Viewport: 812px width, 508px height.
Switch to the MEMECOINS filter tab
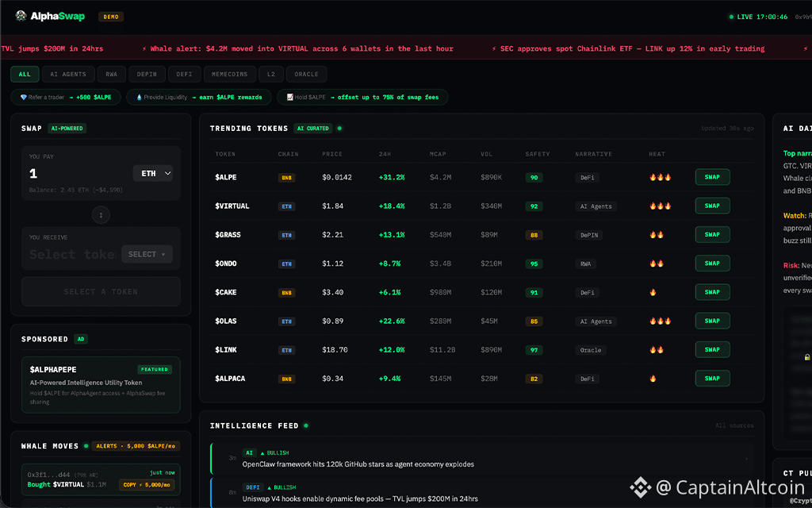(x=229, y=75)
